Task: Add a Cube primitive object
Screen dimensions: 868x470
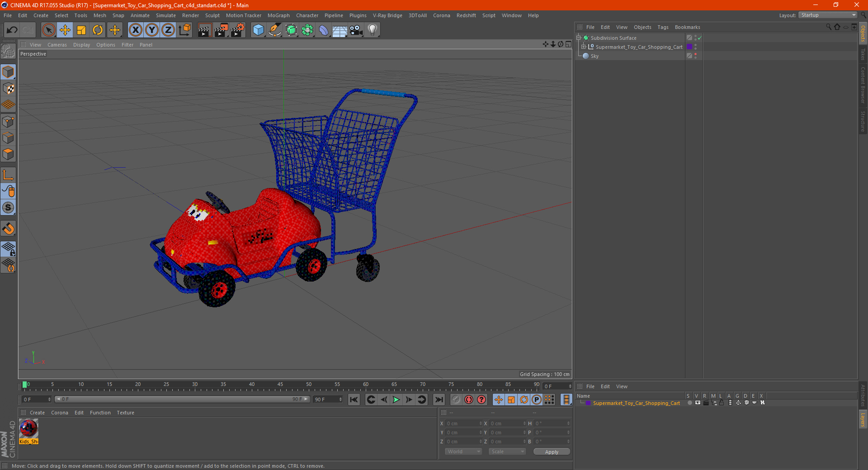Action: pos(258,30)
